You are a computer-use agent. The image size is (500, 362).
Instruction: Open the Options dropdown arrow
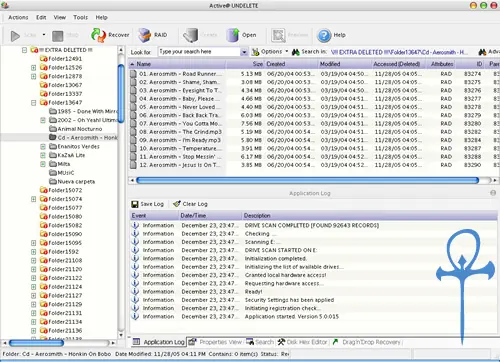point(286,52)
